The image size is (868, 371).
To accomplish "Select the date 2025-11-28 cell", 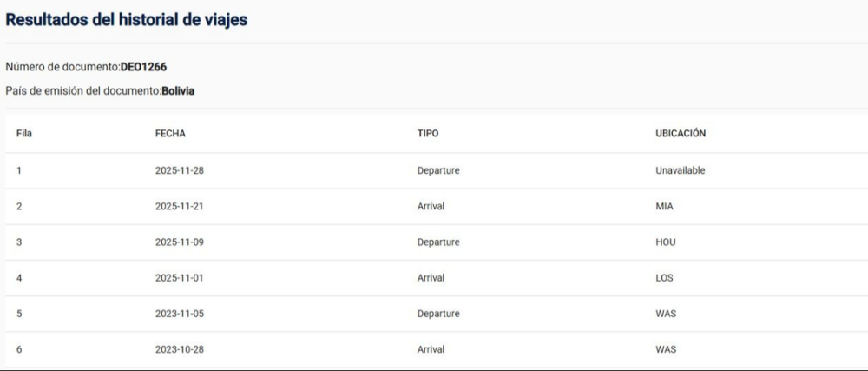I will (179, 171).
